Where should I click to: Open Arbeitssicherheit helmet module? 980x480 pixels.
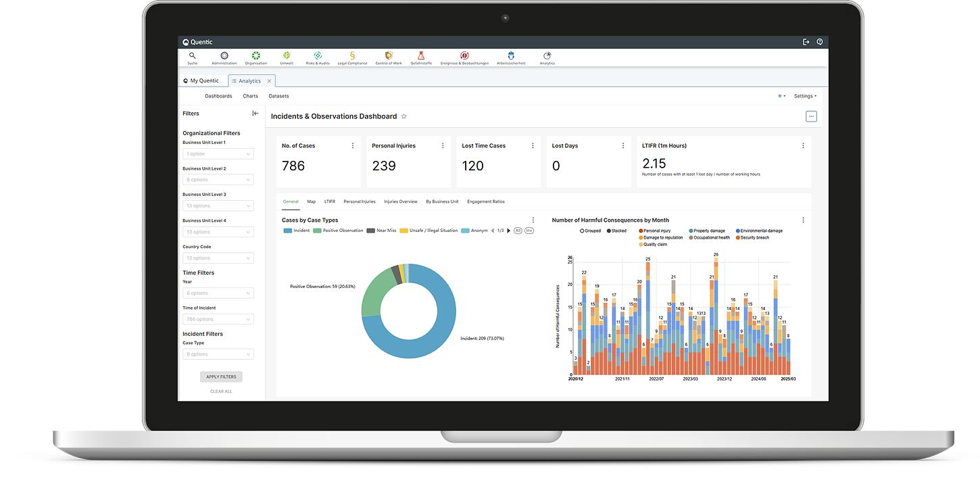pos(510,57)
